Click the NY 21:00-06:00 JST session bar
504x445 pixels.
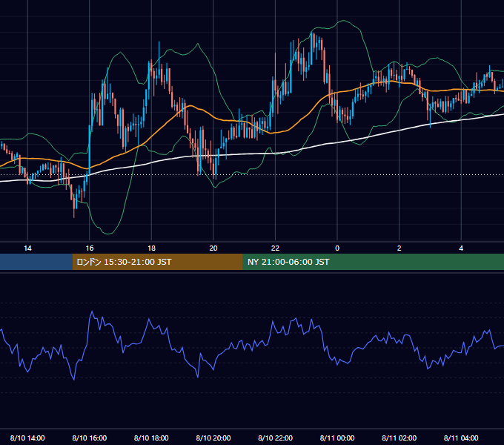[x=373, y=262]
